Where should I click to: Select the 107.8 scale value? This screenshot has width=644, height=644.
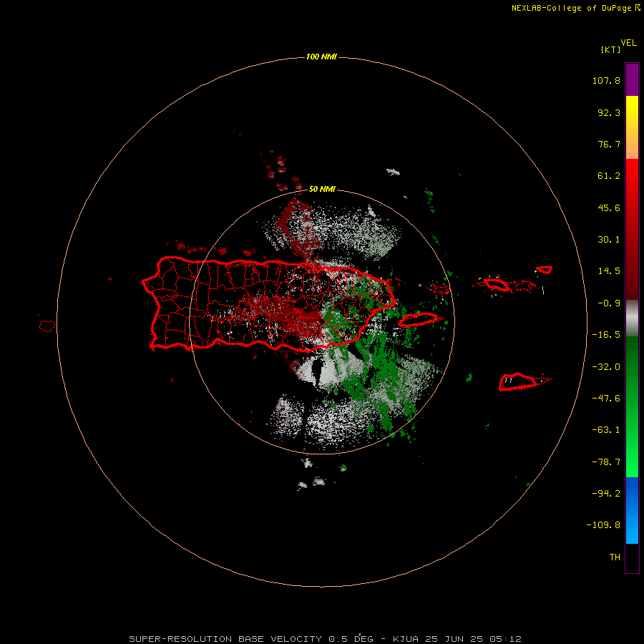click(x=606, y=80)
